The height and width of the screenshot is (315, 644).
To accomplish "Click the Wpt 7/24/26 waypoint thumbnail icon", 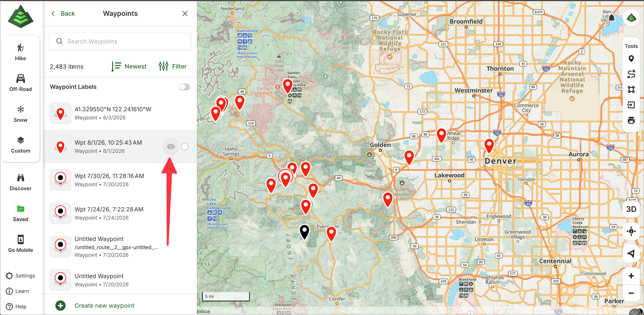I will point(61,213).
